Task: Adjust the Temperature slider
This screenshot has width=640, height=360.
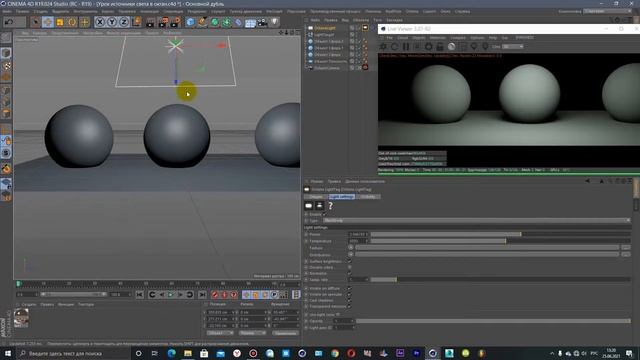Action: tap(500, 241)
